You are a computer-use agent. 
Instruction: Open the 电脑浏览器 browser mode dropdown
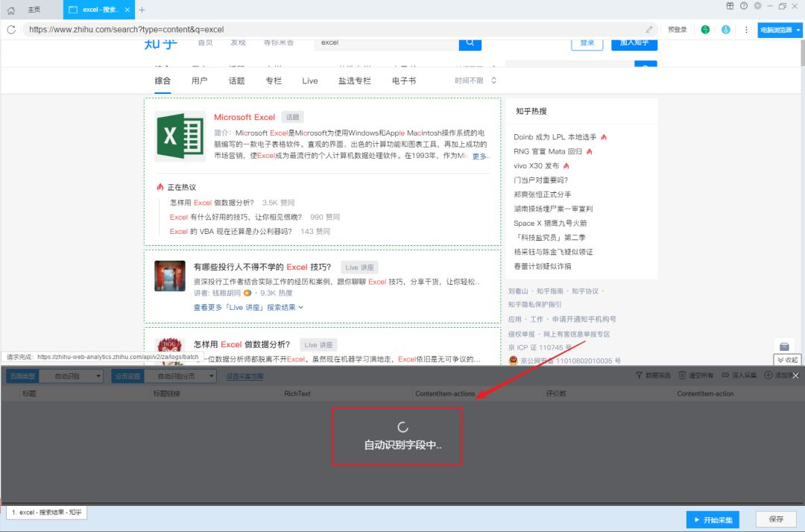pyautogui.click(x=780, y=30)
